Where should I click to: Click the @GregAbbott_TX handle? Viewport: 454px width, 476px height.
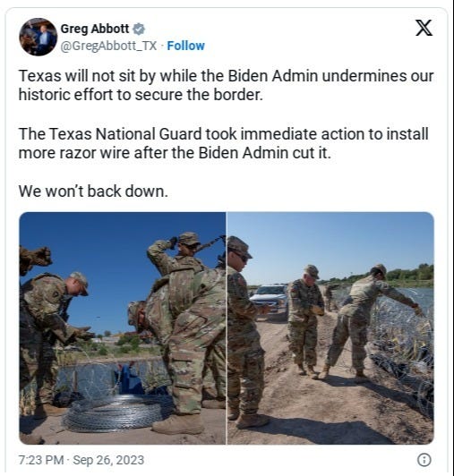click(108, 46)
